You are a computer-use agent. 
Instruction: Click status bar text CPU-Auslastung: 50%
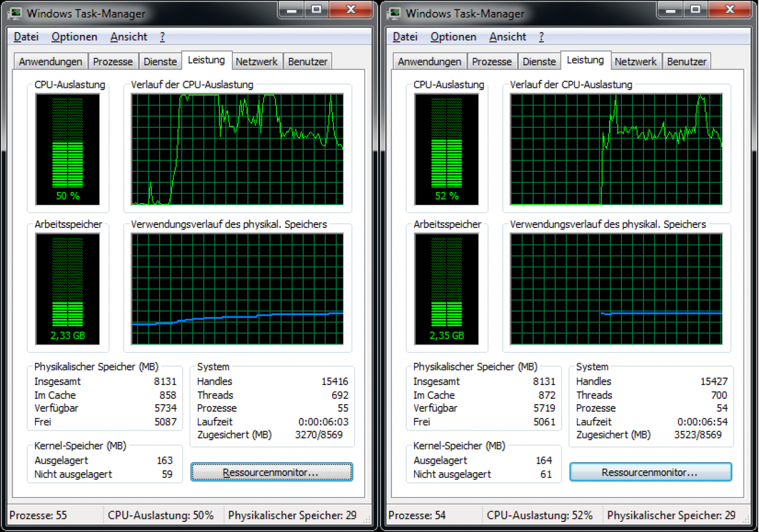pyautogui.click(x=161, y=515)
